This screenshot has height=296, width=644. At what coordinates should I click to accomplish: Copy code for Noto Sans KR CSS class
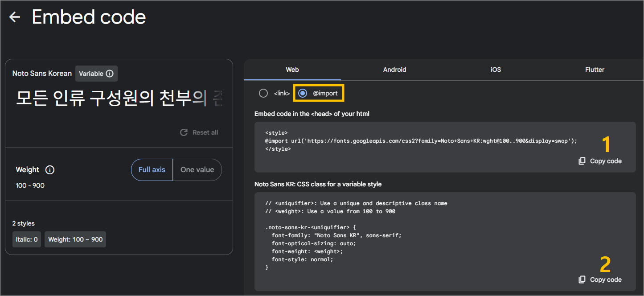click(600, 280)
